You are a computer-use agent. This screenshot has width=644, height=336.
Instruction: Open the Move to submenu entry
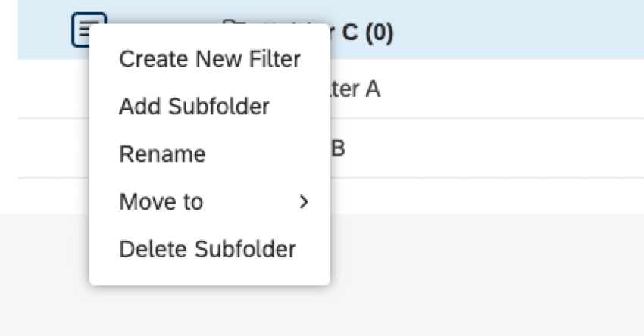(x=161, y=201)
